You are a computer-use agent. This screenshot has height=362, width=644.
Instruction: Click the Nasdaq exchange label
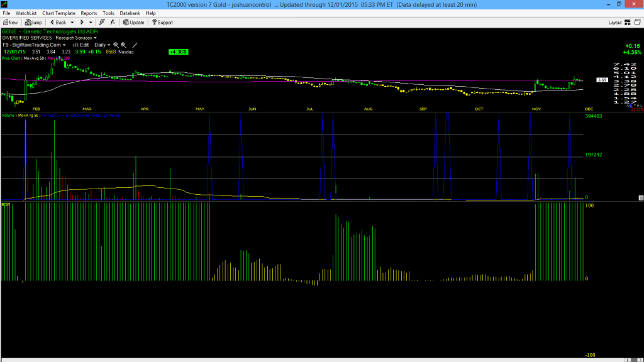pyautogui.click(x=126, y=52)
